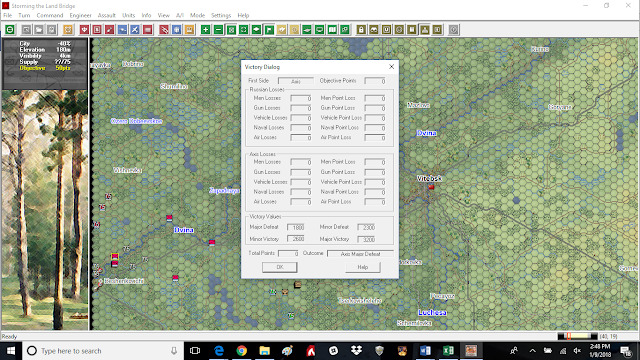
Task: Close the Victory Dialog with the X
Action: click(391, 67)
